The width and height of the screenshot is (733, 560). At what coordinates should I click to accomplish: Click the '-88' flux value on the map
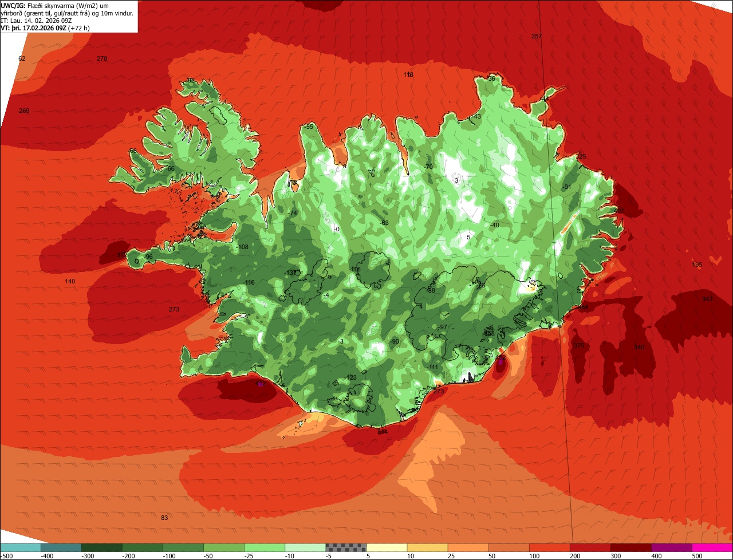(x=431, y=290)
